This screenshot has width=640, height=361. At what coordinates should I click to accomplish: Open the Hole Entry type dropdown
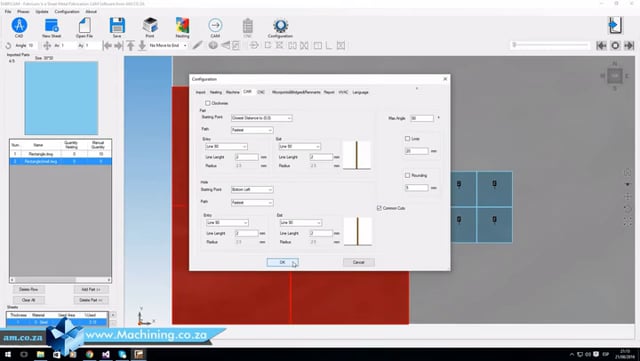[x=227, y=223]
